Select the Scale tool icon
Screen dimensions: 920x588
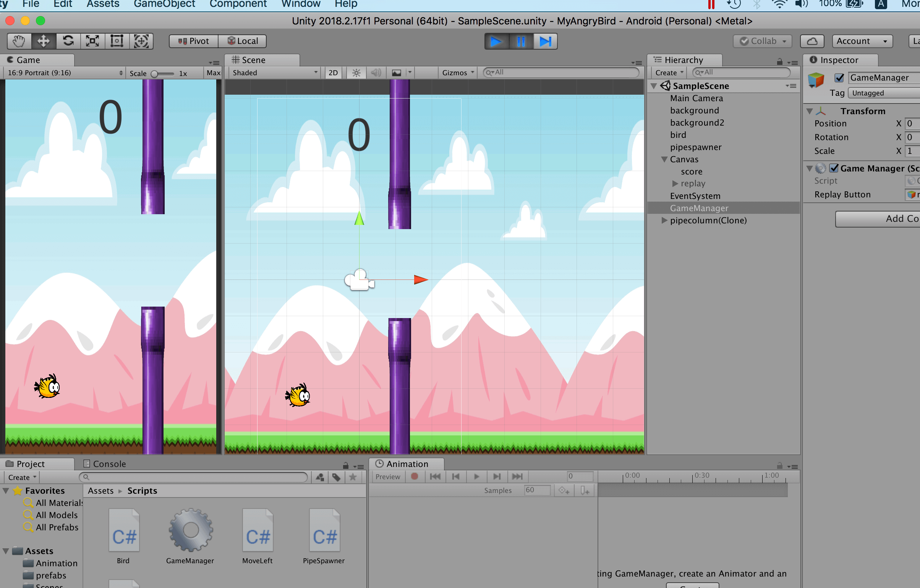[x=92, y=41]
